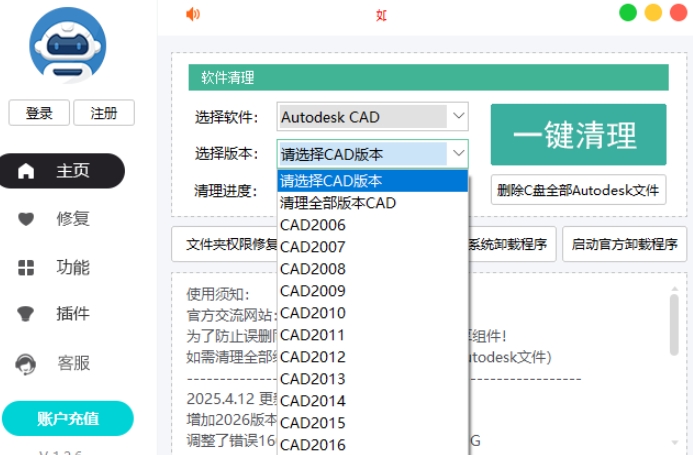
Task: Choose CAD2014 from version list
Action: tap(373, 401)
